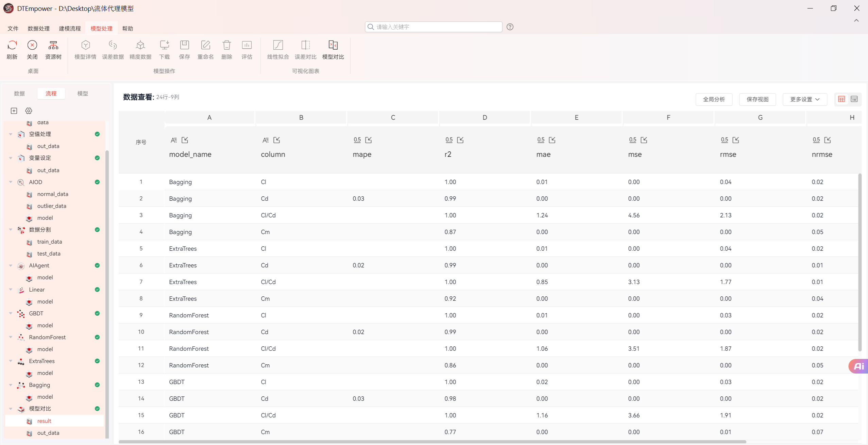Click the horizontal table scrollbar

(x=432, y=442)
